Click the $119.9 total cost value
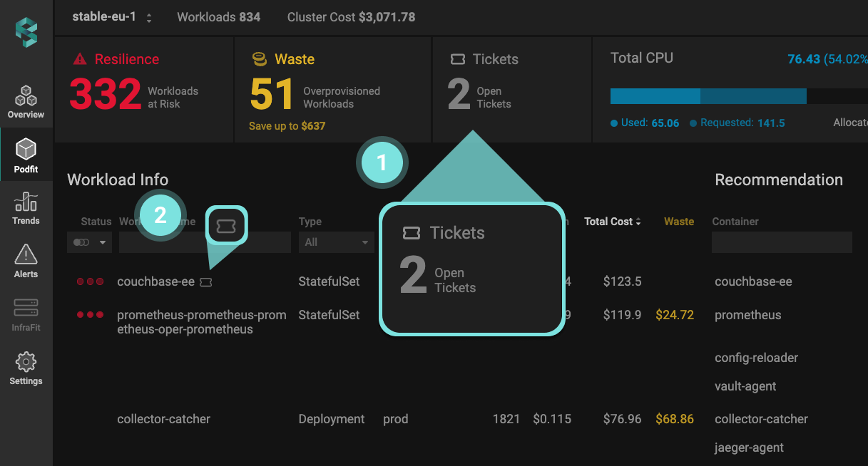This screenshot has width=868, height=466. pyautogui.click(x=623, y=314)
